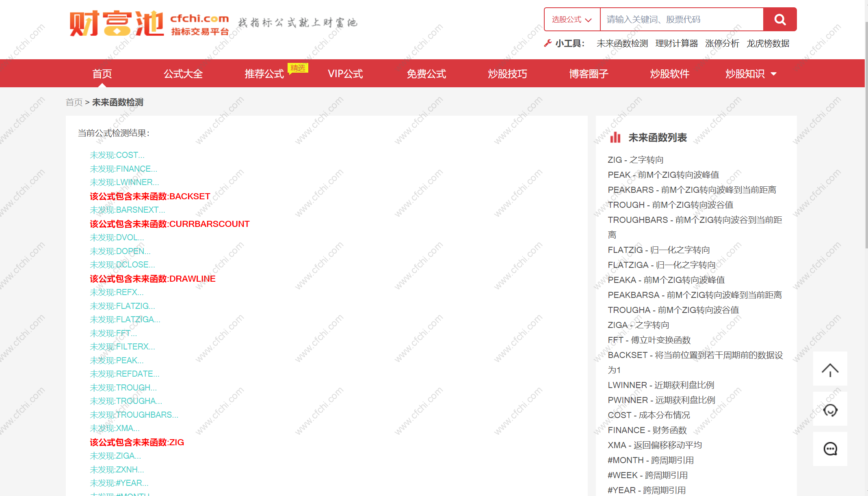Click into the keyword search field
The width and height of the screenshot is (868, 496).
point(681,19)
